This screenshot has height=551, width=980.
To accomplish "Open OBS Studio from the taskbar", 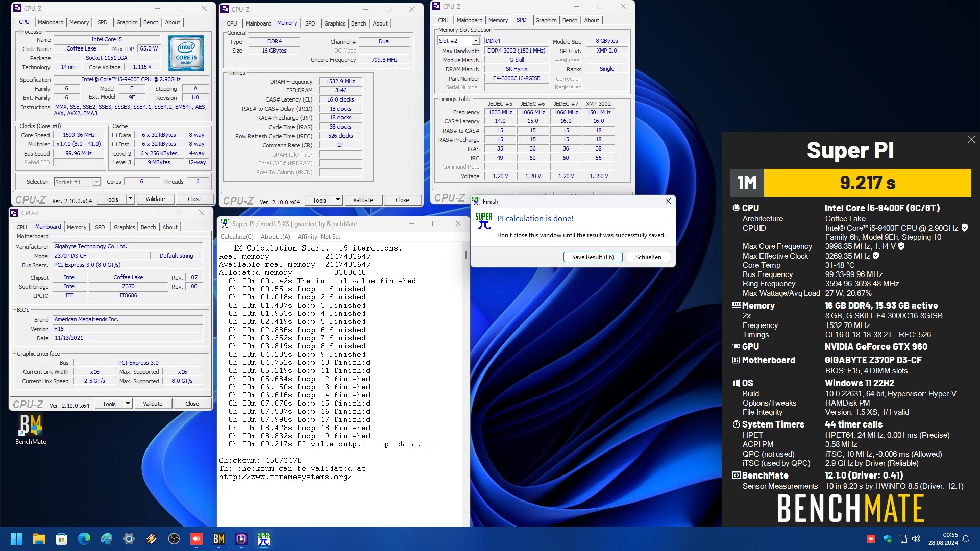I will pos(174,539).
